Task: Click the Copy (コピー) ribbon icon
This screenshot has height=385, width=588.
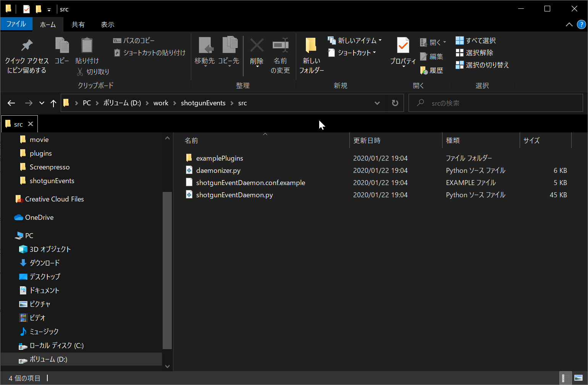Action: (x=62, y=45)
